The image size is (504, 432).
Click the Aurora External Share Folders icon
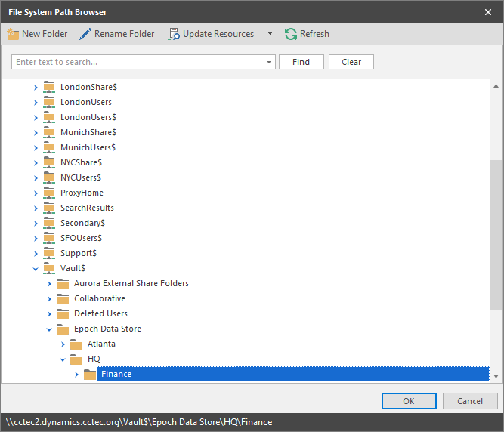[x=63, y=284]
